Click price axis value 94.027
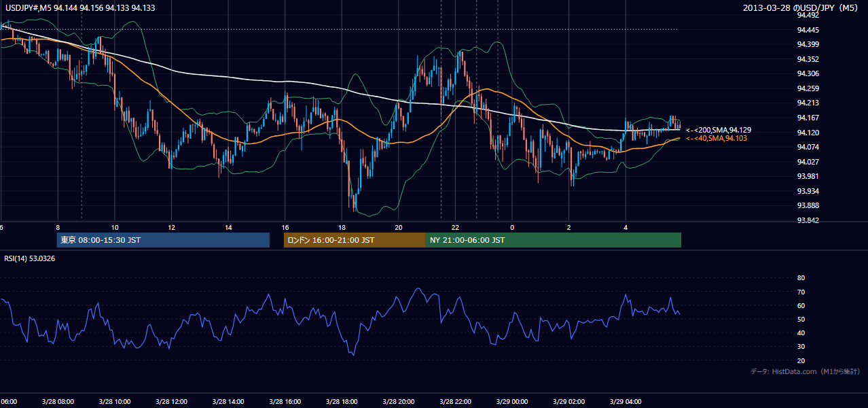Image resolution: width=868 pixels, height=408 pixels. pos(808,162)
